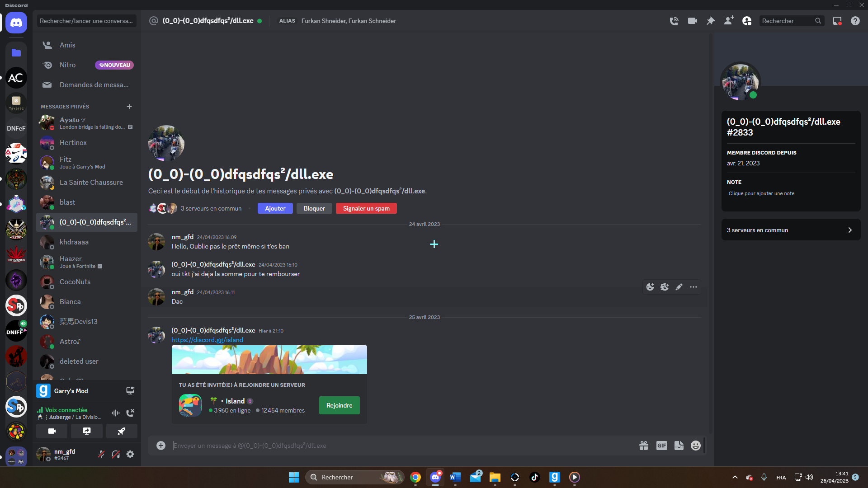The image size is (868, 488).
Task: Open the Nitro page
Action: [x=87, y=65]
